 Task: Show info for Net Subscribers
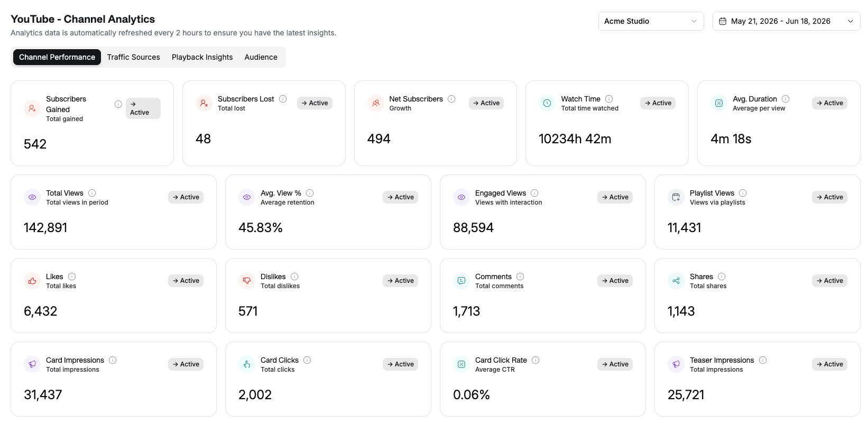(x=451, y=99)
